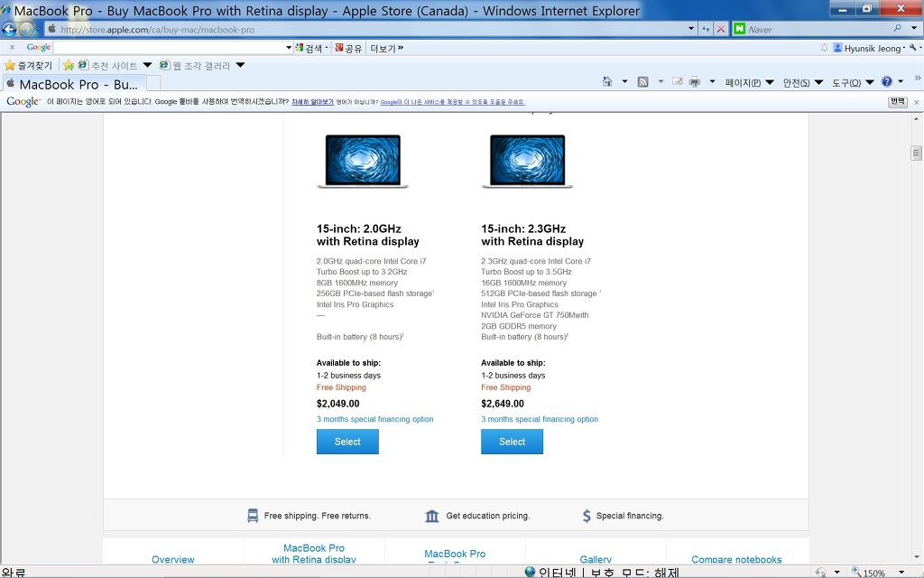Click the 2.0GHz MacBook Pro thumbnail image
The image size is (924, 578).
coord(363,161)
